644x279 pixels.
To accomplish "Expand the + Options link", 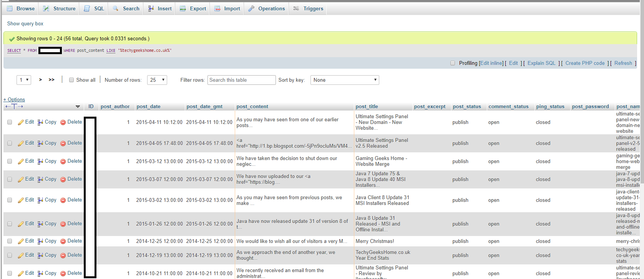I will coord(14,100).
